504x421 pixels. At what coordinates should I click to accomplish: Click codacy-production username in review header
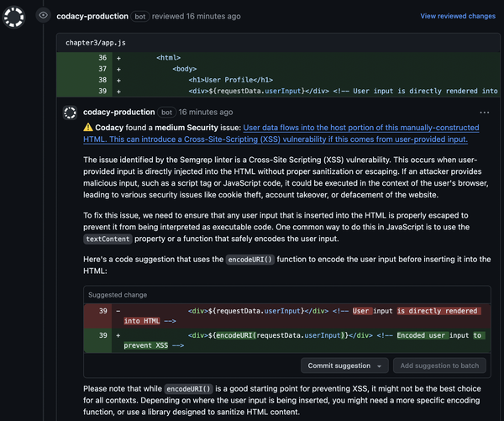tap(92, 16)
